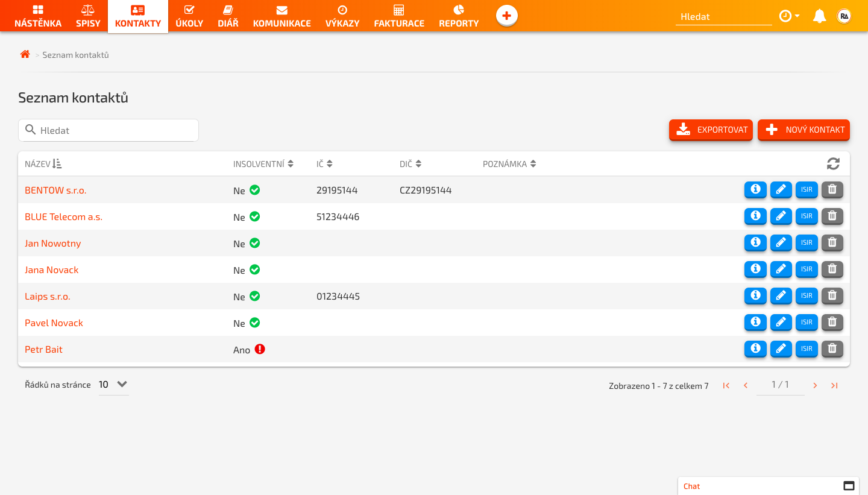Open the Nástěnka tab
Image resolution: width=868 pixels, height=495 pixels.
click(x=38, y=16)
